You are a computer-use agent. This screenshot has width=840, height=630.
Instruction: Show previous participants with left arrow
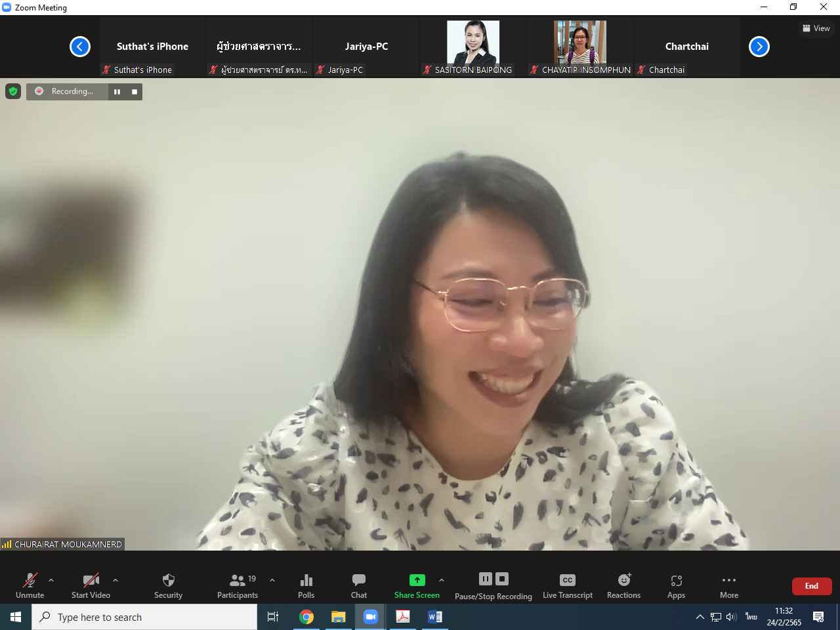[x=80, y=47]
